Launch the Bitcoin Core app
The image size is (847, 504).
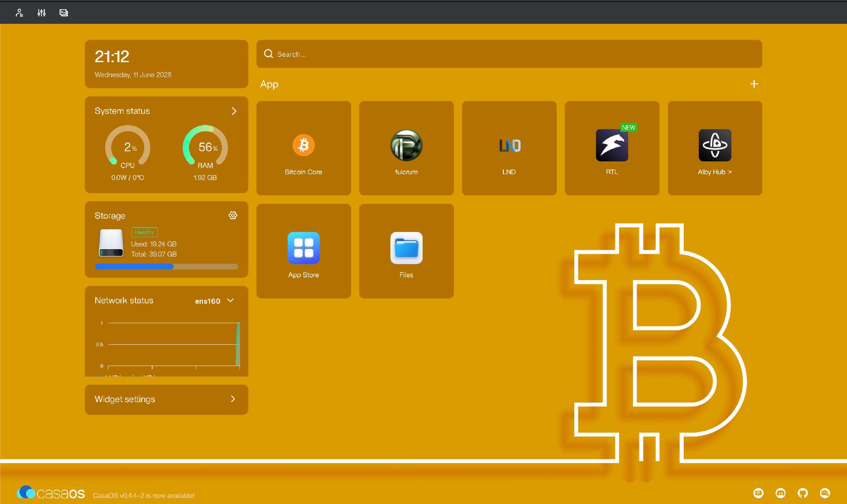304,148
